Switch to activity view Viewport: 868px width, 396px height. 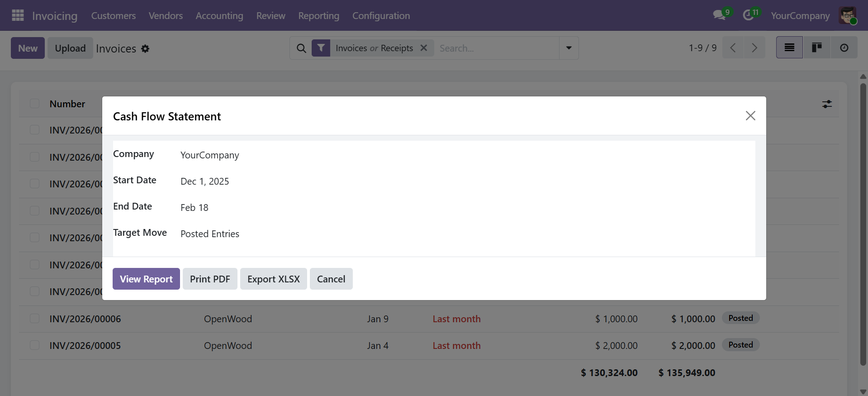[x=844, y=48]
